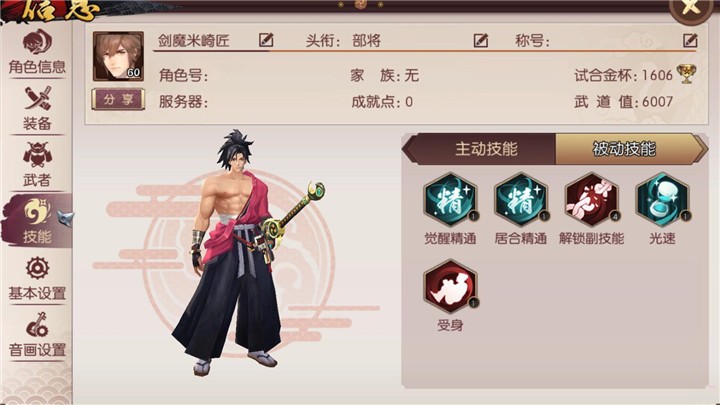
Task: Switch to the 主动技能 tab
Action: click(x=486, y=149)
